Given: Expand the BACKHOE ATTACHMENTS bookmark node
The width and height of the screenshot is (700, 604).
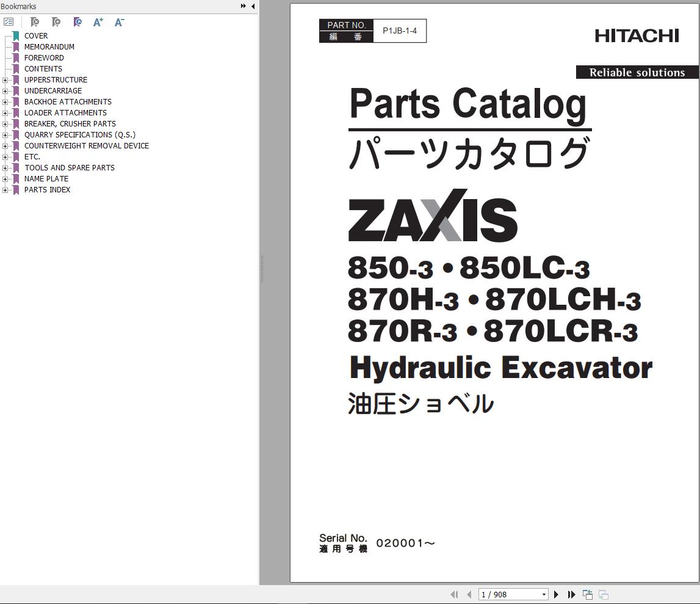Looking at the screenshot, I should 5,102.
